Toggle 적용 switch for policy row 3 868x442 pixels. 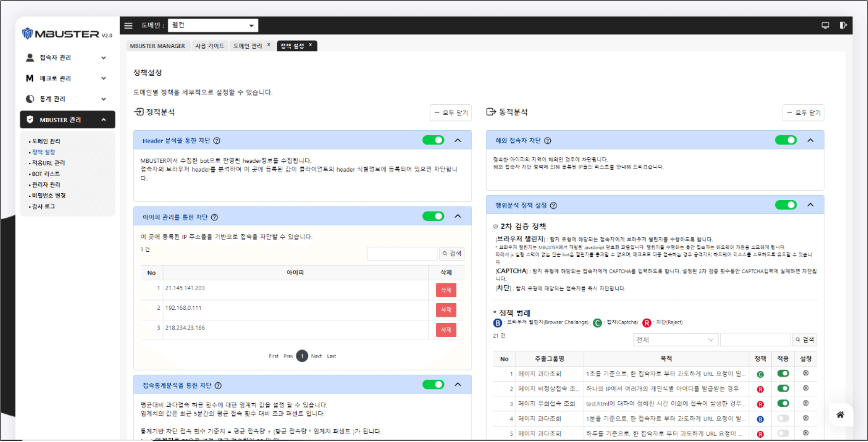click(783, 403)
